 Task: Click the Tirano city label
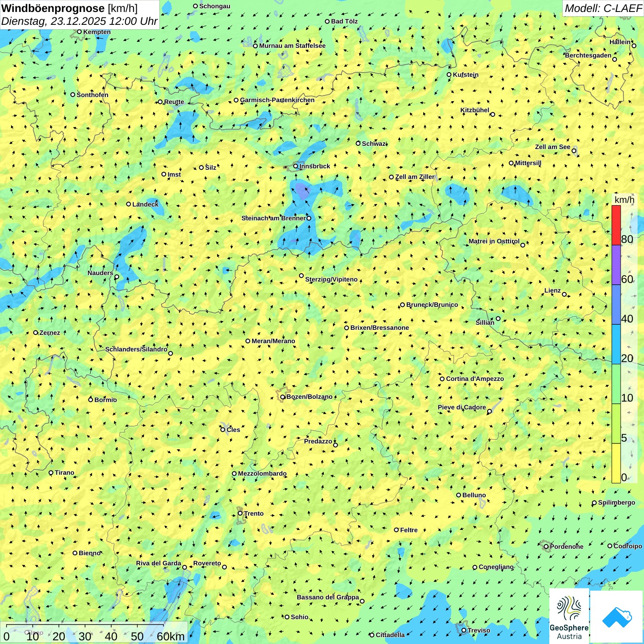pyautogui.click(x=64, y=472)
